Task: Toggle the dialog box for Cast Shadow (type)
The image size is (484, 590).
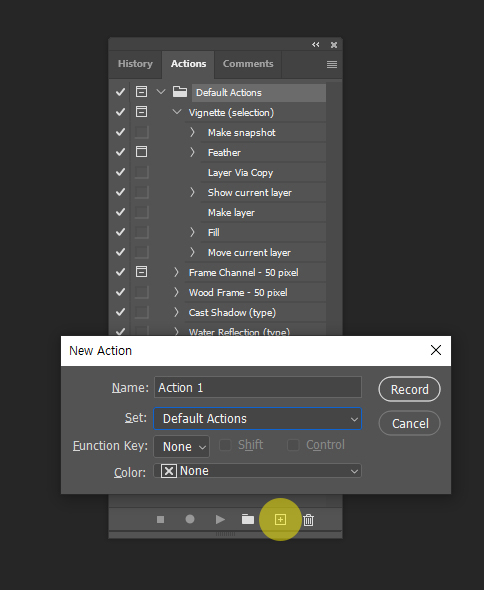Action: click(142, 312)
